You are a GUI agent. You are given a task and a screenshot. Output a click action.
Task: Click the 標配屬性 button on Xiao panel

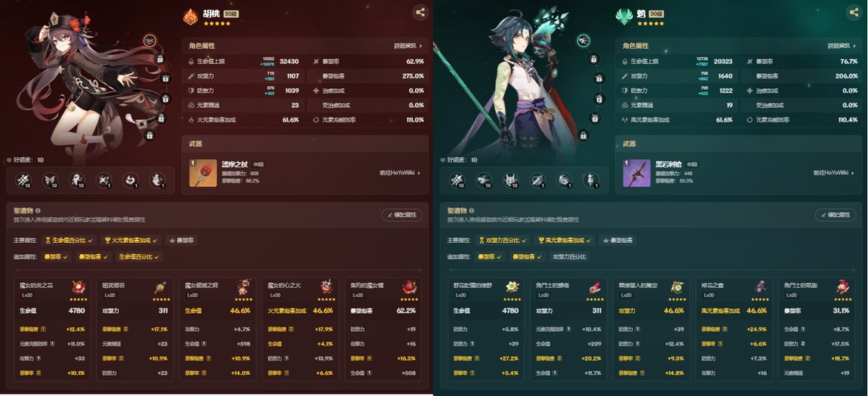(x=836, y=215)
